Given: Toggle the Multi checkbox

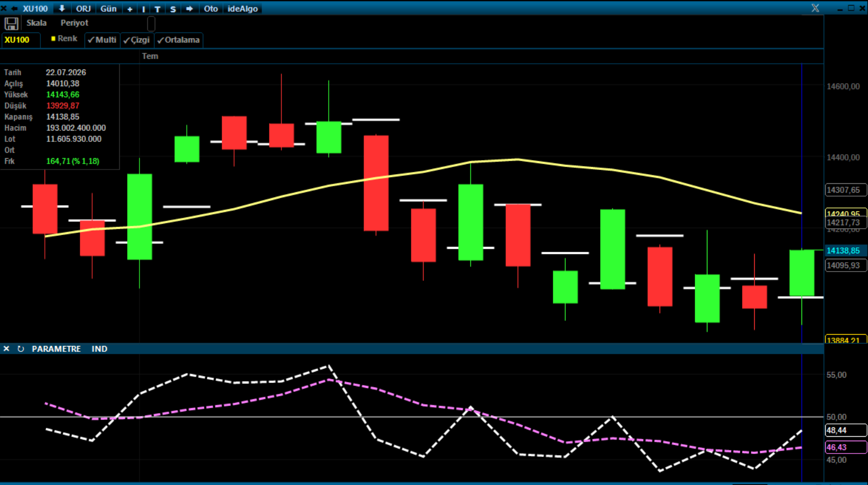Looking at the screenshot, I should pyautogui.click(x=102, y=40).
